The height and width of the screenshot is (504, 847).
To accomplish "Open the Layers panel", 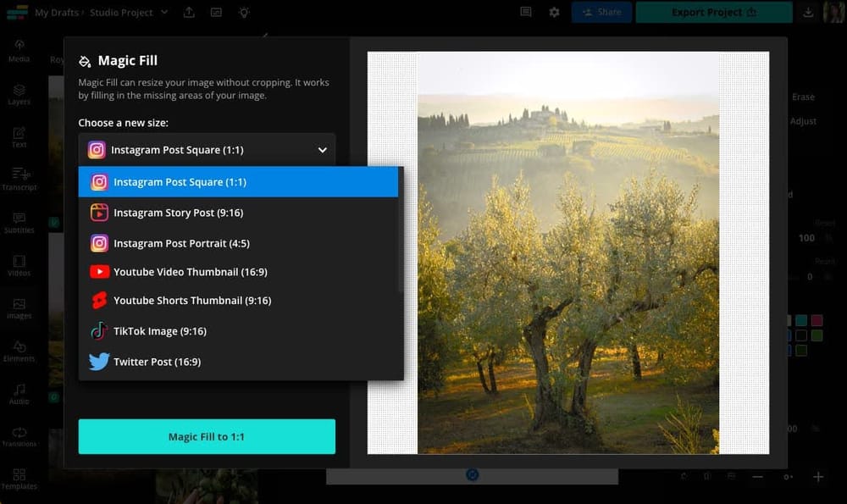I will tap(19, 95).
